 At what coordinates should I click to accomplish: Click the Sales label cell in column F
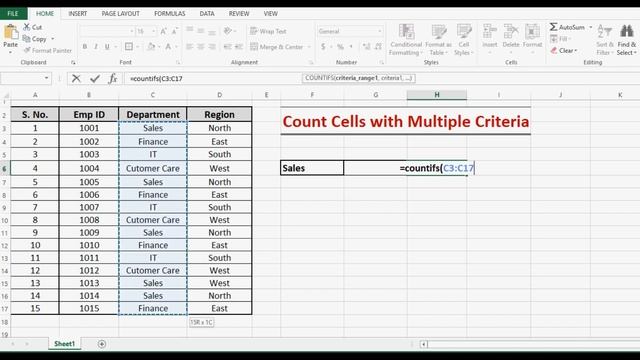click(312, 168)
